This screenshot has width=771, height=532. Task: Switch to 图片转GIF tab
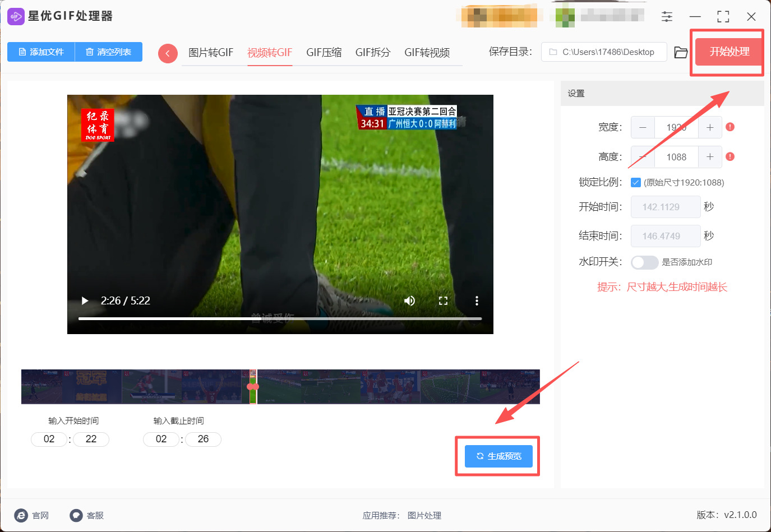(x=211, y=53)
